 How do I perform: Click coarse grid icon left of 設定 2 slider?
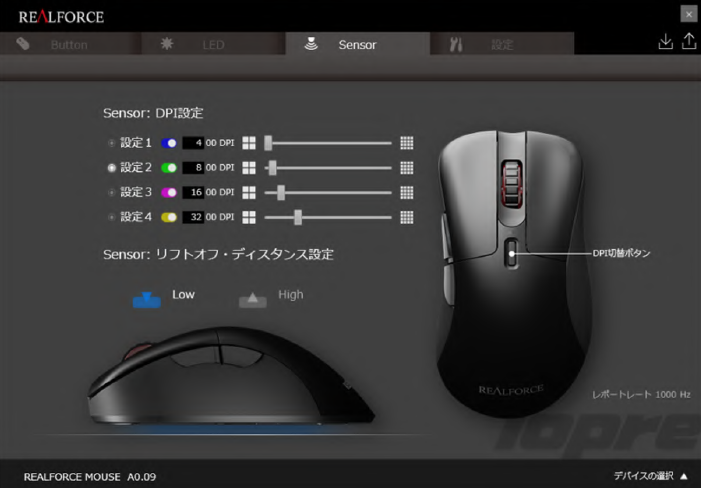[x=249, y=168]
